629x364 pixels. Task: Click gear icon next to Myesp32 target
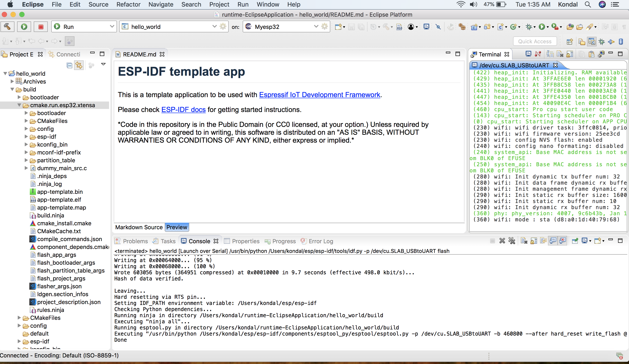(x=325, y=27)
